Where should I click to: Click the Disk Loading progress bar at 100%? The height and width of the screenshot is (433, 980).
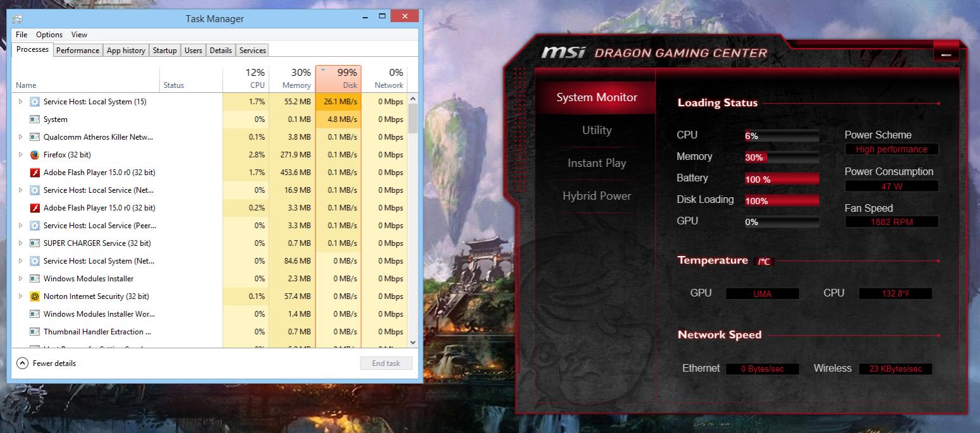point(782,200)
